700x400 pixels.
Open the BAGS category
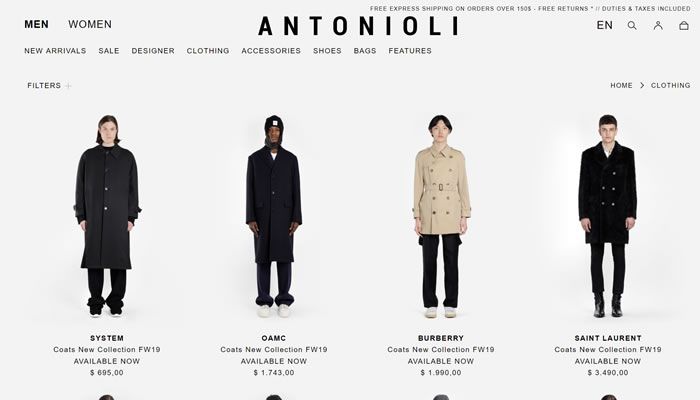[x=365, y=51]
